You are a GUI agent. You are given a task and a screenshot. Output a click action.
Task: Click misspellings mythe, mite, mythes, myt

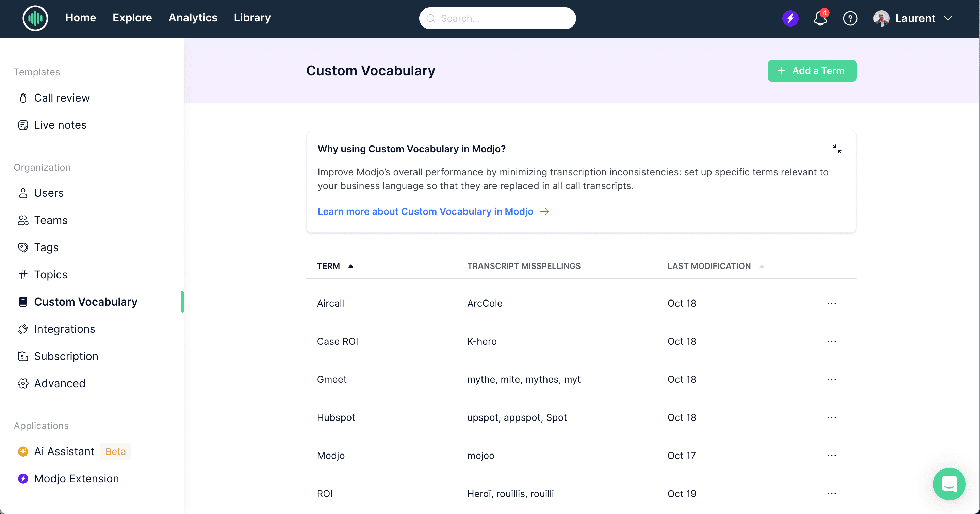click(524, 379)
